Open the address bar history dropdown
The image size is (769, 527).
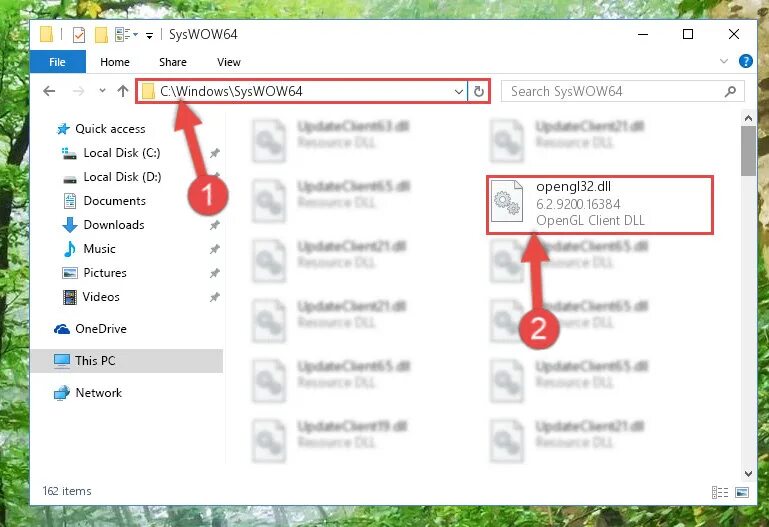[459, 92]
